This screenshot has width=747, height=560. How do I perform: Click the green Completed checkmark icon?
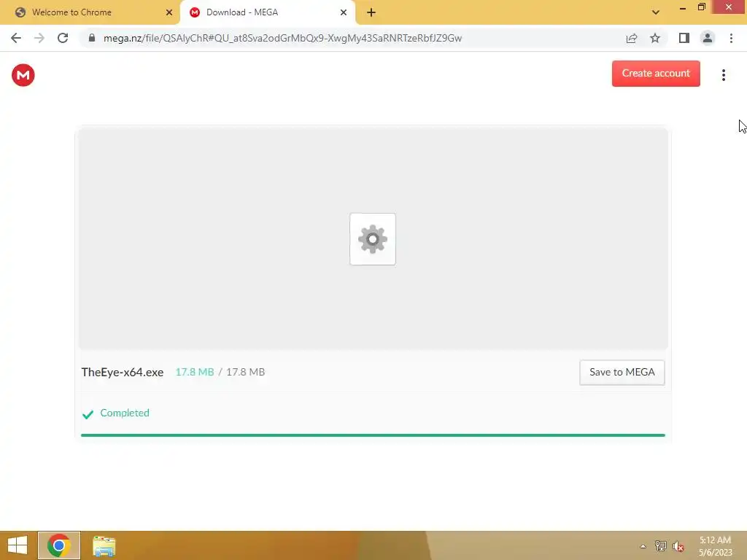coord(88,414)
